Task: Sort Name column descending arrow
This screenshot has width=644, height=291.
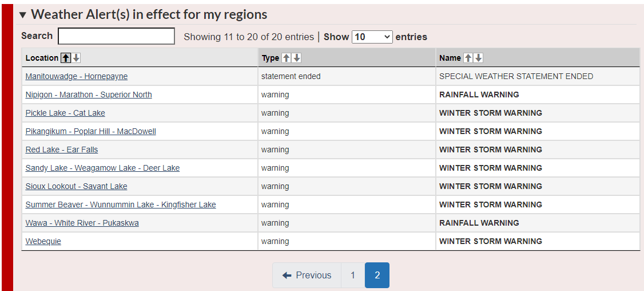Action: (478, 58)
